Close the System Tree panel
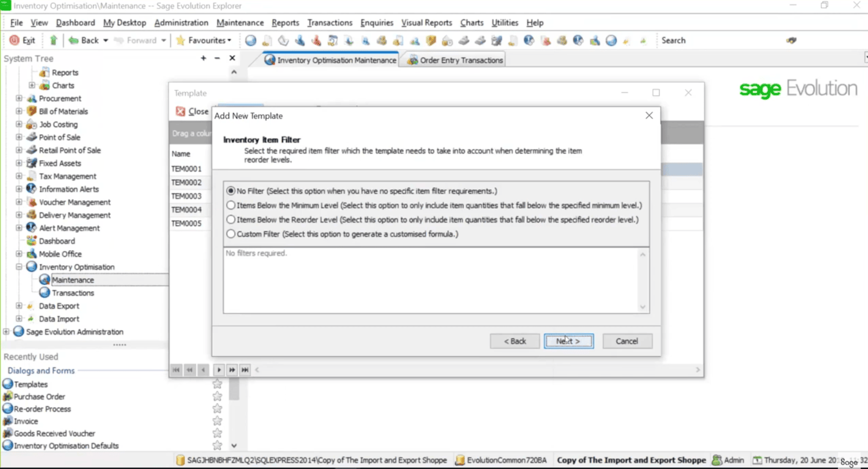The image size is (868, 469). [x=232, y=58]
